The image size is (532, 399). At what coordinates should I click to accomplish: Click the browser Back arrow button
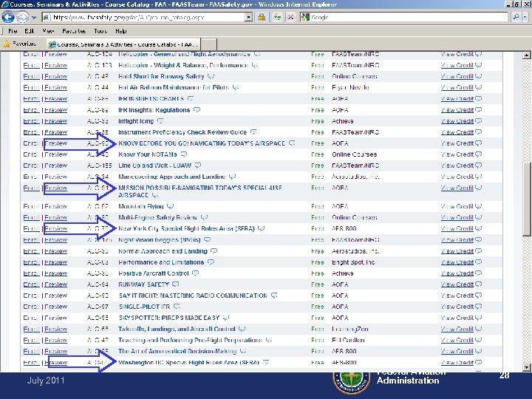pos(8,17)
